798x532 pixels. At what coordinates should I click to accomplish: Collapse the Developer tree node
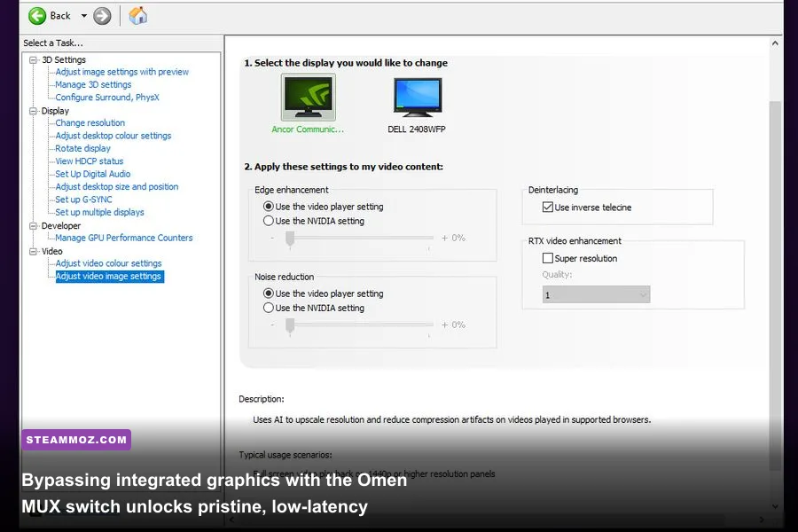click(x=33, y=226)
